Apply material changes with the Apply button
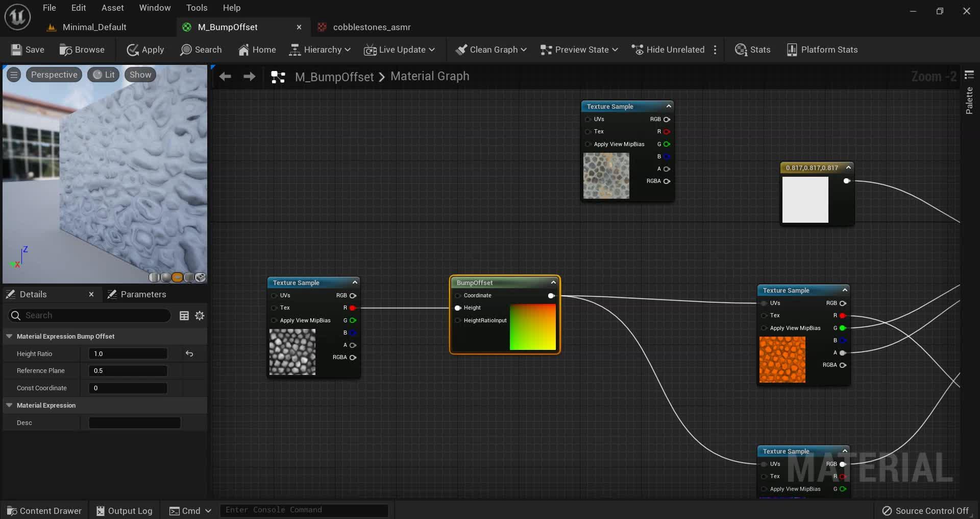 pos(145,50)
